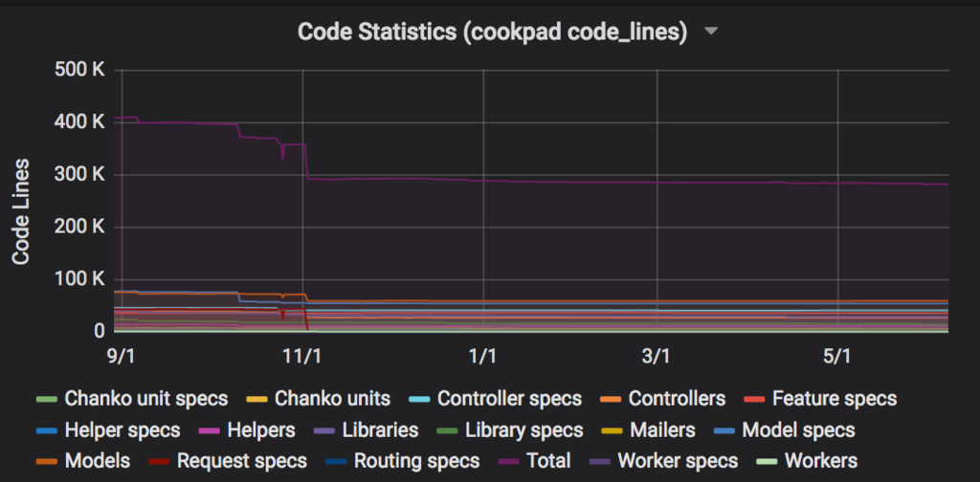Click the 1/1 x-axis date label
Viewport: 980px width, 482px height.
(x=482, y=357)
